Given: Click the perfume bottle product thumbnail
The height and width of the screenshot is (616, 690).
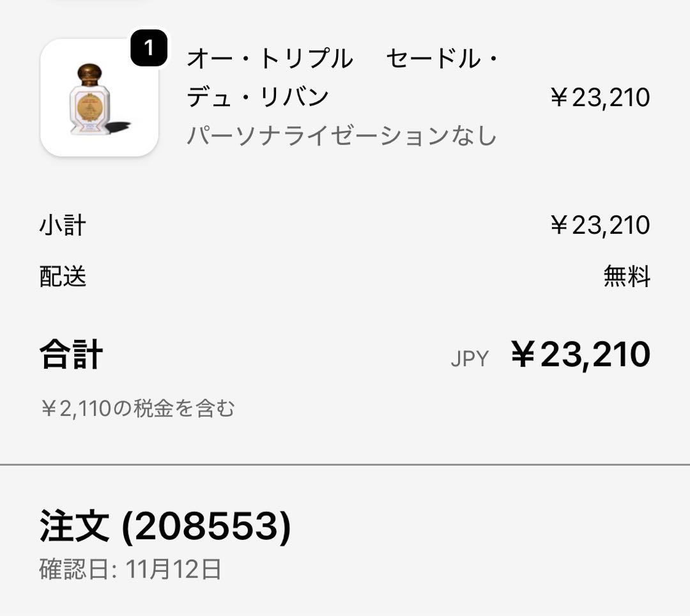Looking at the screenshot, I should [x=99, y=98].
